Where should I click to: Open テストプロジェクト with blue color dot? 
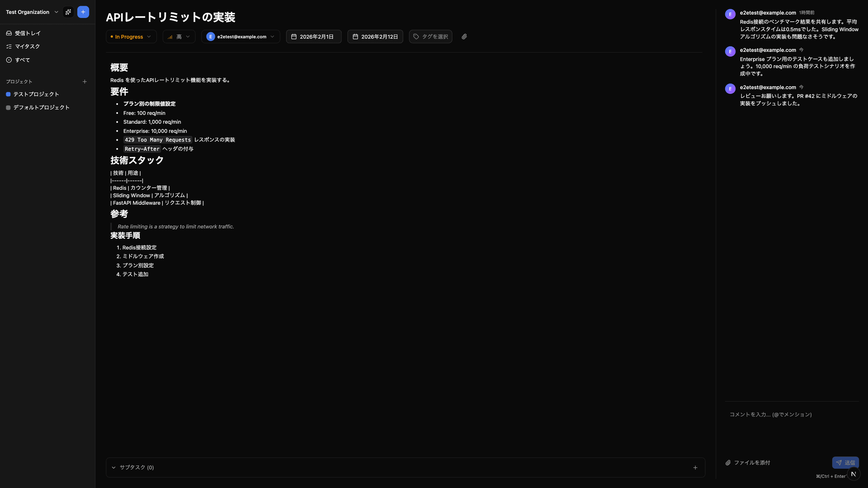(x=36, y=94)
